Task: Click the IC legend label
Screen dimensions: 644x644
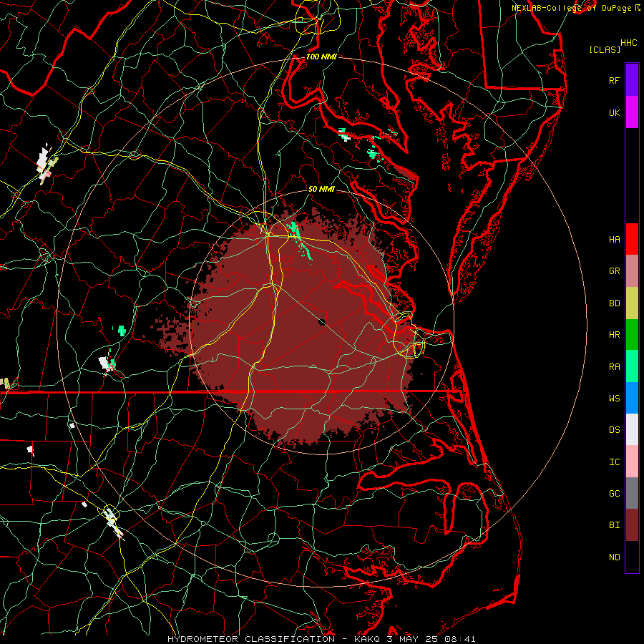Action: click(615, 462)
